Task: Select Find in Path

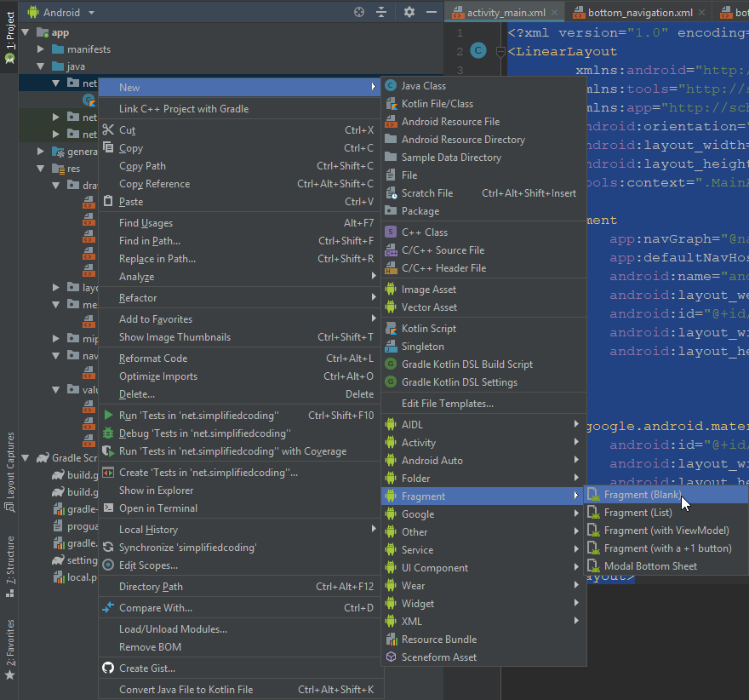Action: coord(240,241)
